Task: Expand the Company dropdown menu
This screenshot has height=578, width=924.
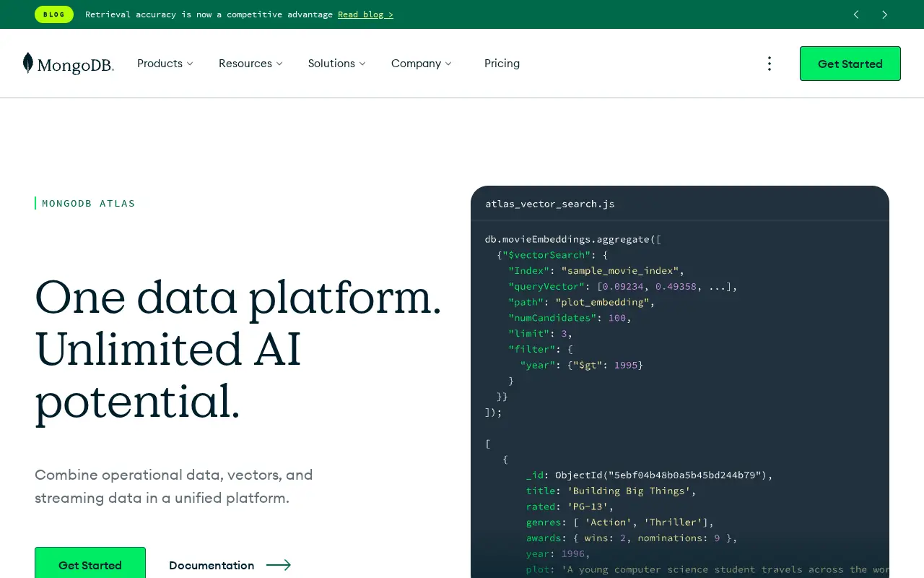Action: (x=421, y=64)
